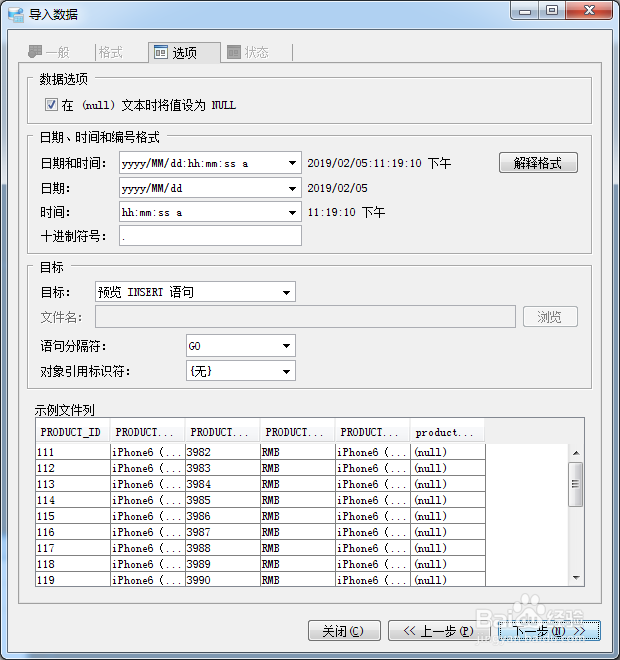Click the sample table vertical scrollbar thumb
This screenshot has height=660, width=620.
575,484
